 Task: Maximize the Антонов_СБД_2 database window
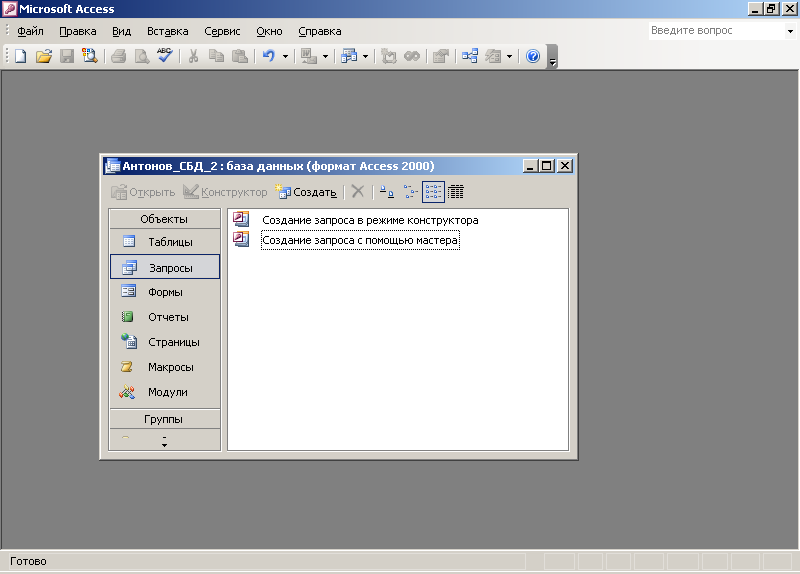point(547,166)
